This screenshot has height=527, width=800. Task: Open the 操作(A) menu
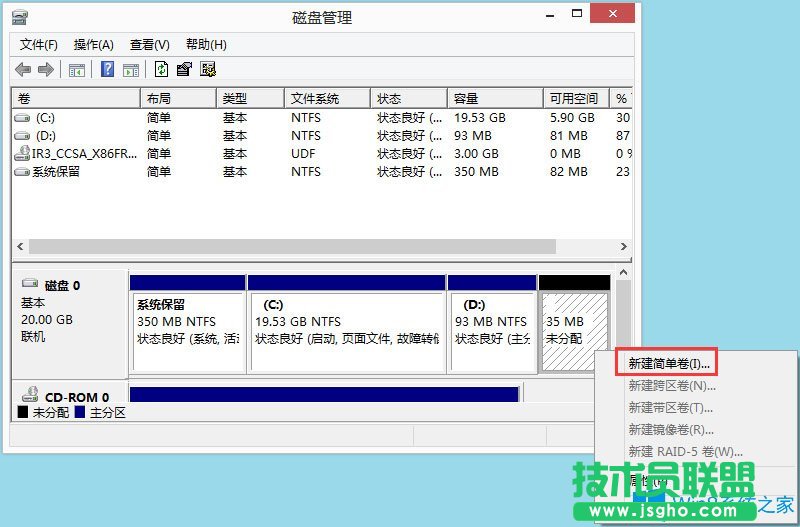(x=93, y=45)
